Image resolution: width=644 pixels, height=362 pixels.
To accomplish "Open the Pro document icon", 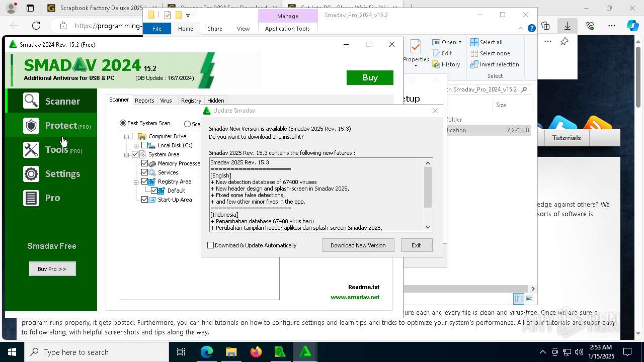I will pos(31,198).
